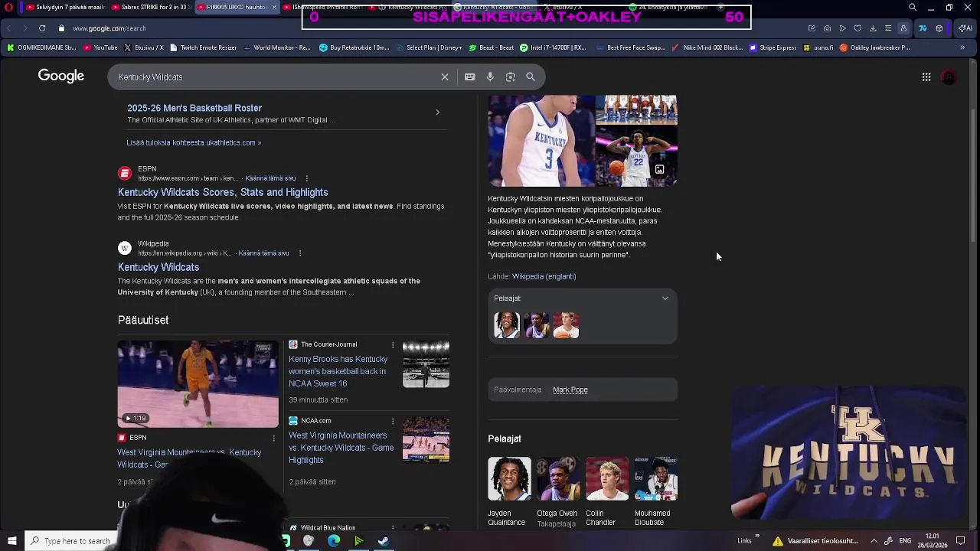Submit search with the magnifier icon
980x551 pixels.
[x=531, y=77]
